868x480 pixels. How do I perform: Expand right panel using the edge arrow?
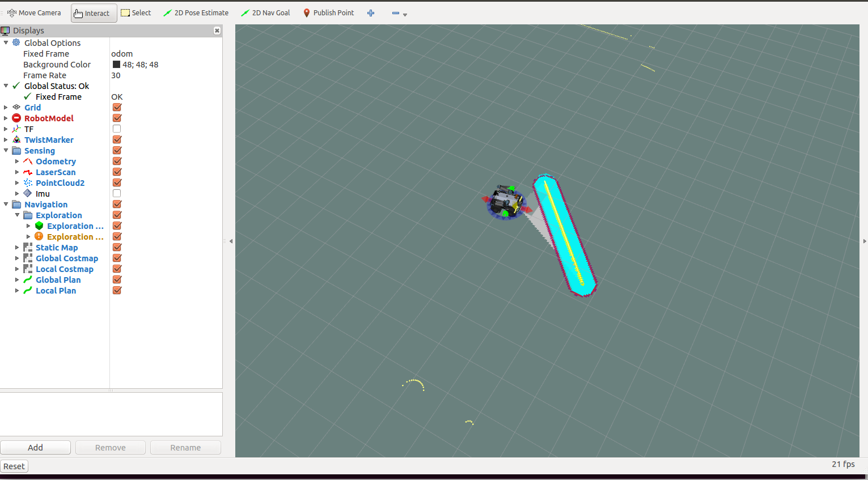865,241
